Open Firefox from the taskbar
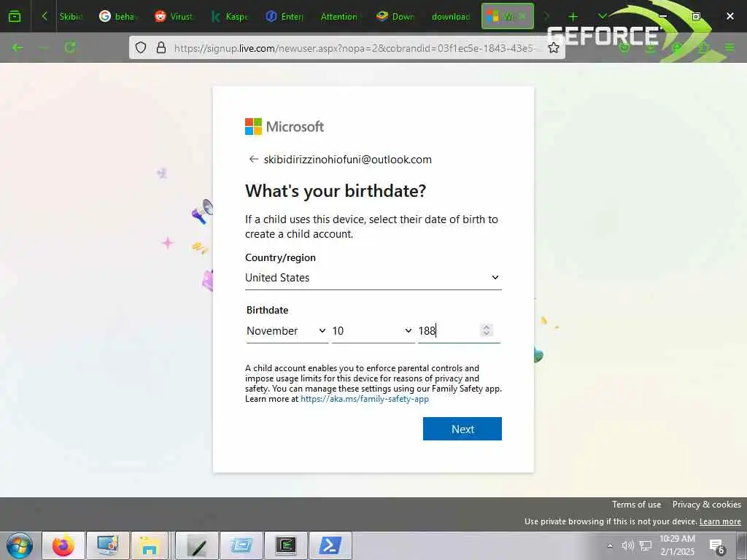 [63, 545]
